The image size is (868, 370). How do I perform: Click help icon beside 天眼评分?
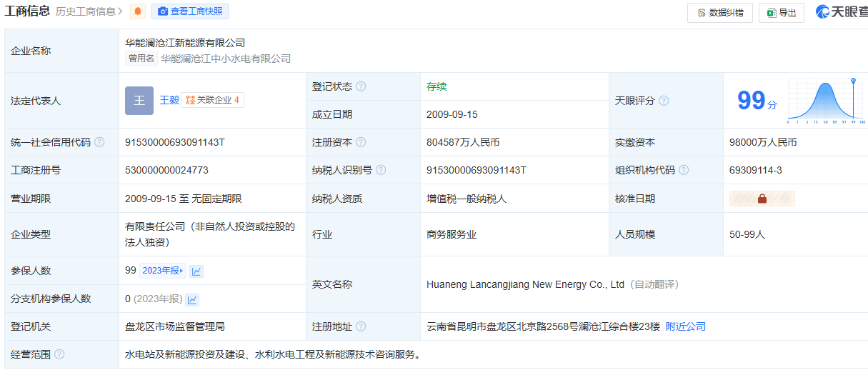[x=664, y=101]
